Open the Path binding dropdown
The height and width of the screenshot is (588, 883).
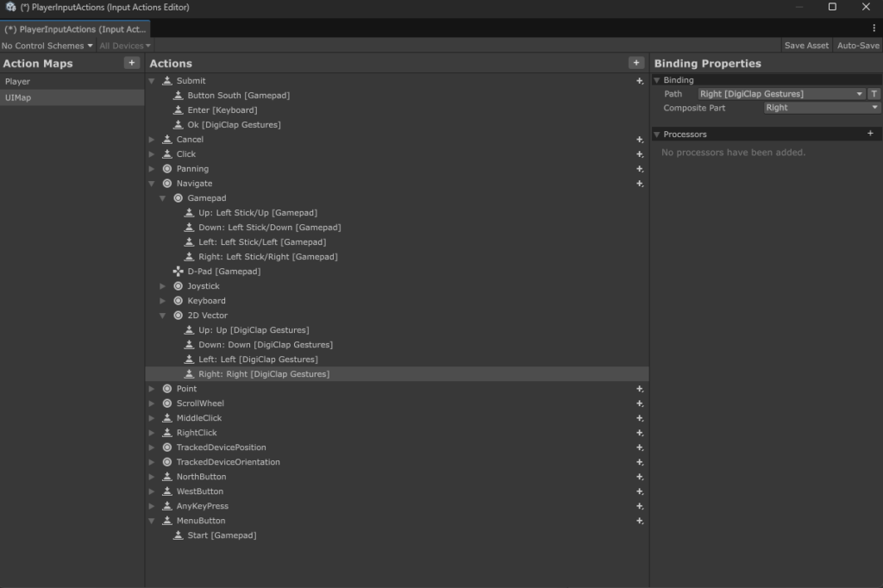(781, 94)
